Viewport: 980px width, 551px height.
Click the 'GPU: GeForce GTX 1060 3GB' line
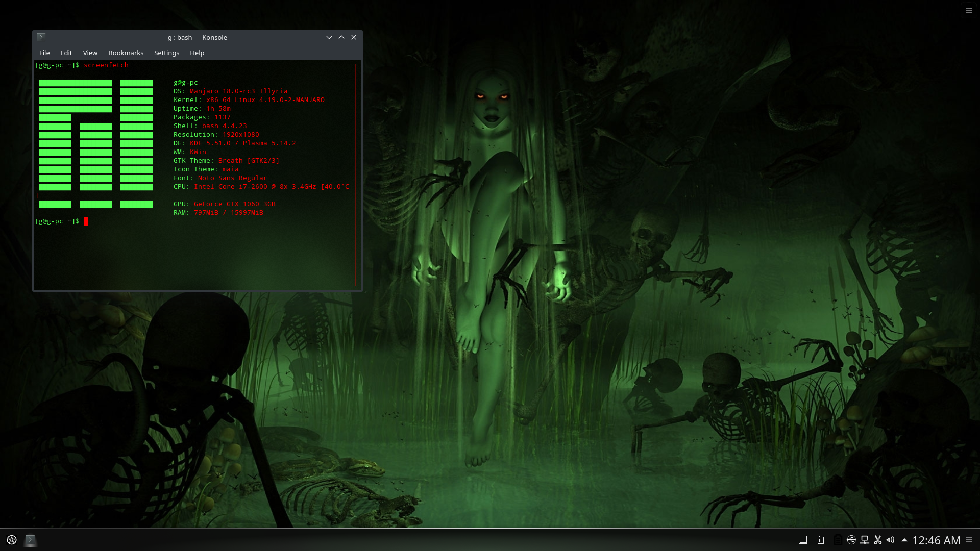225,204
